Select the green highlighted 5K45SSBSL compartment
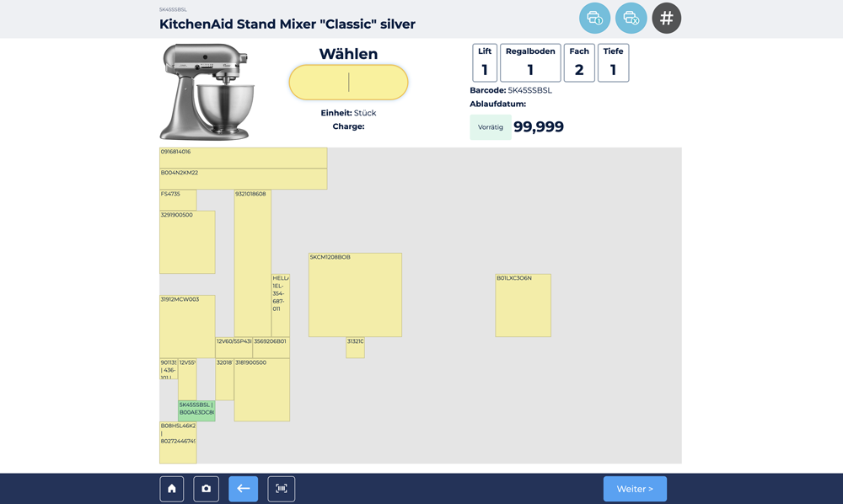Image resolution: width=843 pixels, height=504 pixels. [x=196, y=410]
